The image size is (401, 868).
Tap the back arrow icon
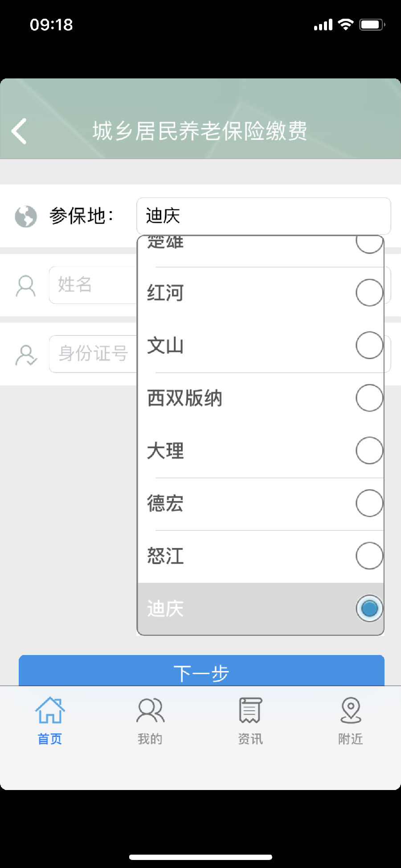pyautogui.click(x=20, y=131)
